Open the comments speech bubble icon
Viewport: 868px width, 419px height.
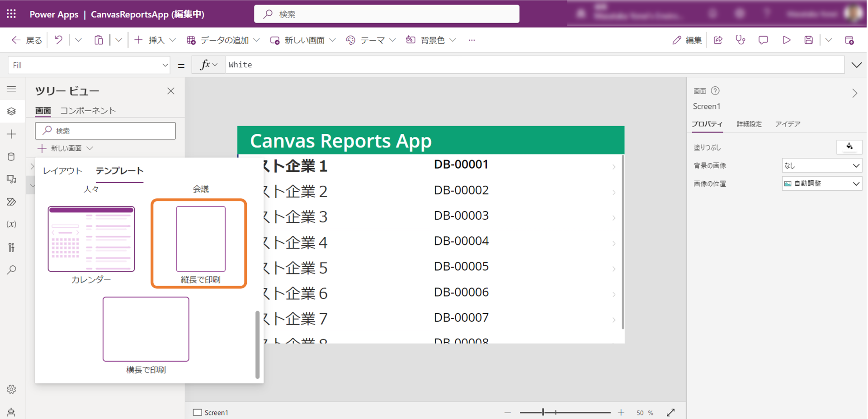763,40
